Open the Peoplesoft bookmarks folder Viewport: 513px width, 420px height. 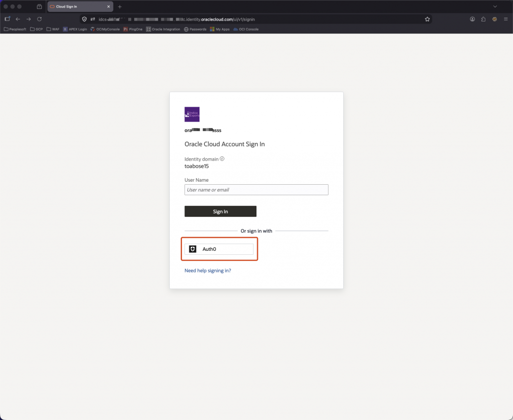15,29
